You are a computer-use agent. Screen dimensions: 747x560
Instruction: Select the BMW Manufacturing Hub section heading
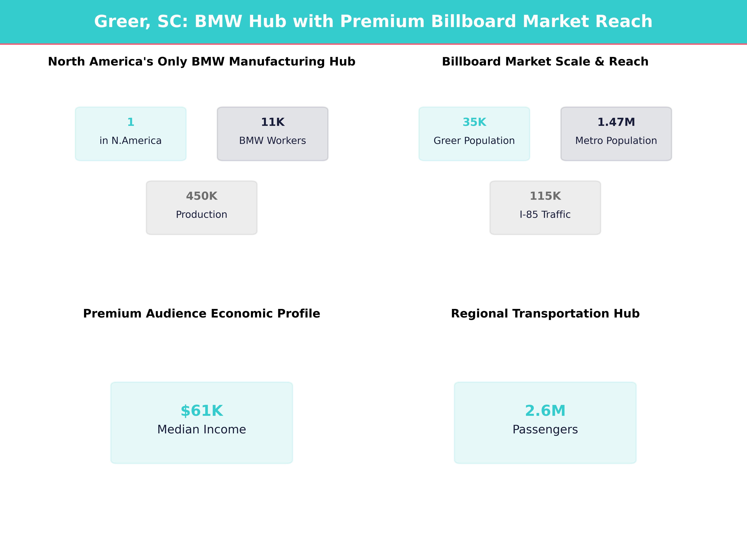(202, 61)
